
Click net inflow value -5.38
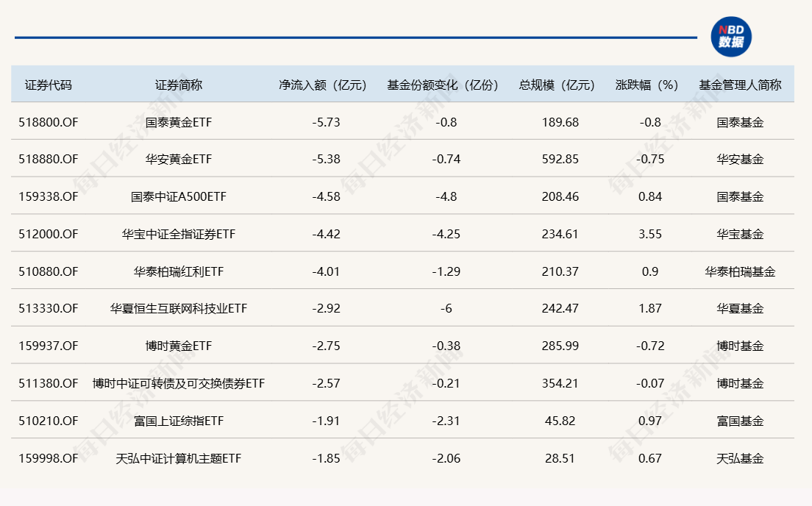tap(327, 159)
